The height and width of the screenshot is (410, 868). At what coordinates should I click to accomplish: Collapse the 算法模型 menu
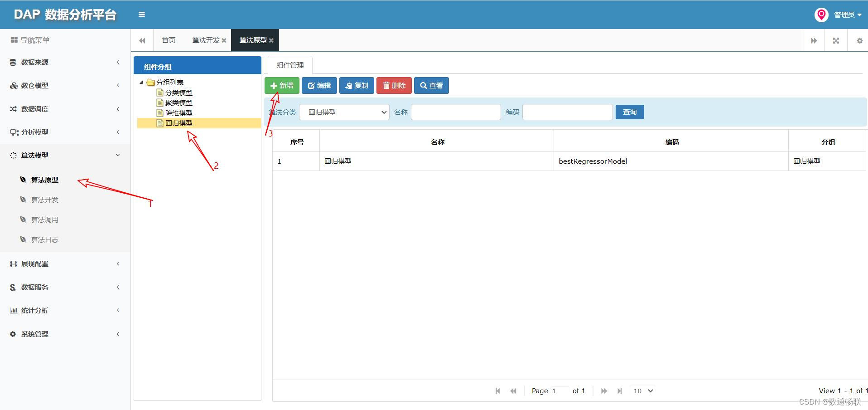tap(65, 156)
